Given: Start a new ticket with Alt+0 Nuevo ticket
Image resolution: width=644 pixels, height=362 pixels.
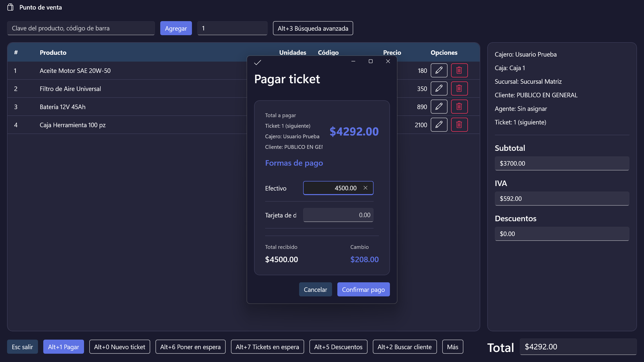Looking at the screenshot, I should coord(120,347).
